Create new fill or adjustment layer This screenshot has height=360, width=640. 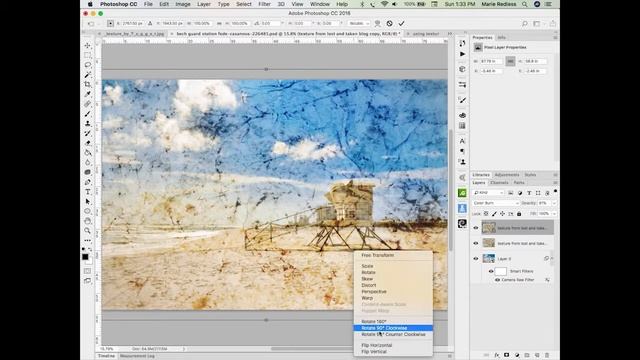click(517, 355)
